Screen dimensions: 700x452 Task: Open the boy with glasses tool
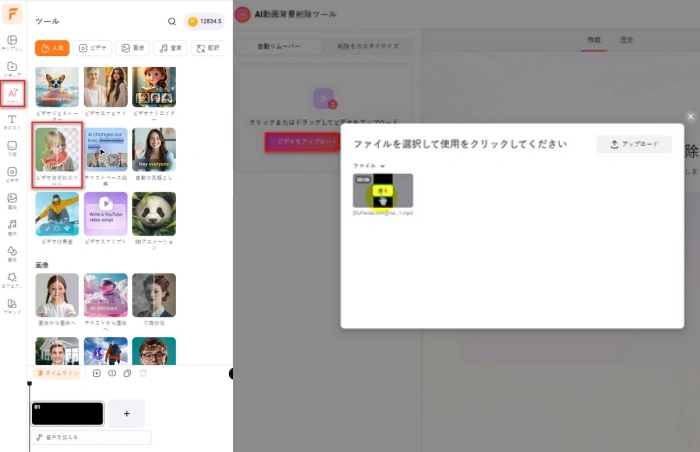pos(154,351)
